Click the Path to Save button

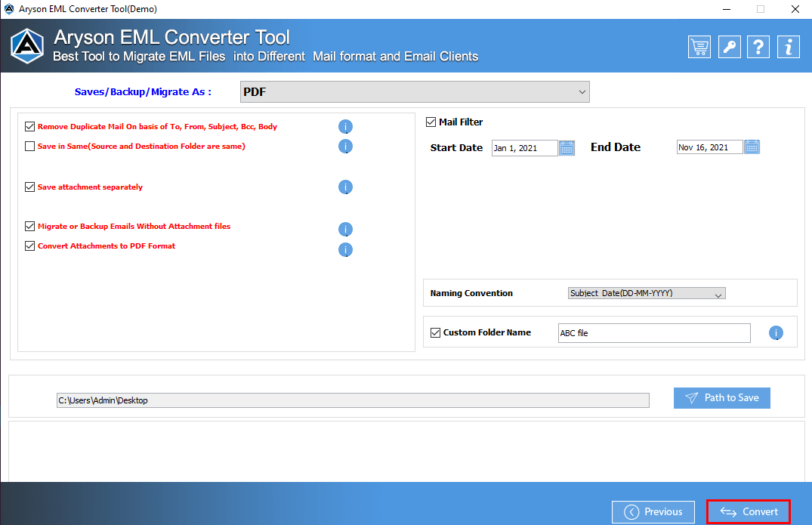point(722,397)
